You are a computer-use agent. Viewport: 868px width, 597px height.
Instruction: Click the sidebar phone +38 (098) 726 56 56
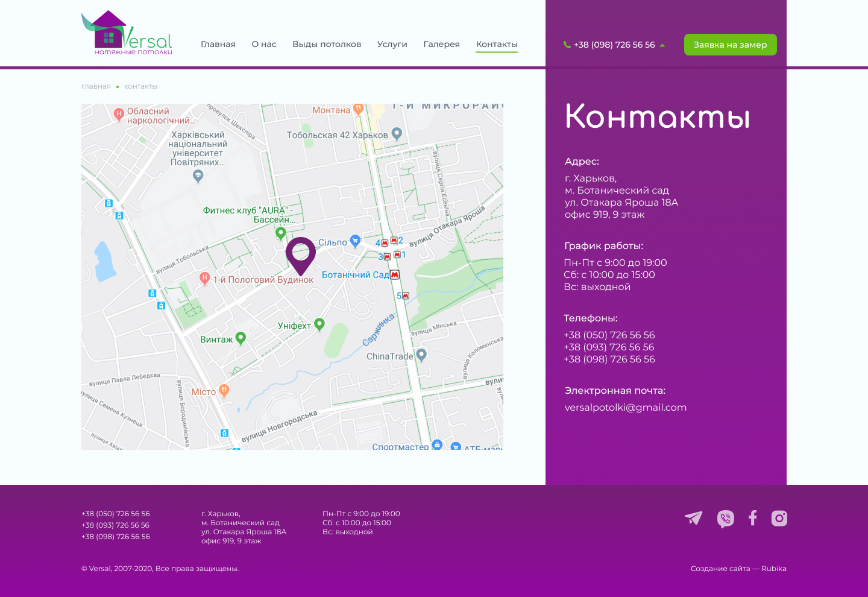pyautogui.click(x=609, y=359)
